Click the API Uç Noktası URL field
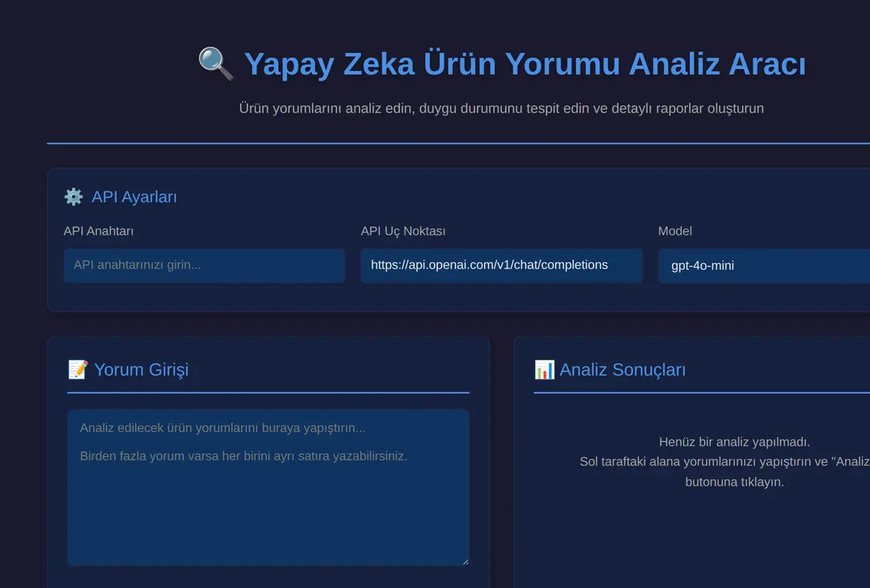Viewport: 870px width, 588px height. 502,265
